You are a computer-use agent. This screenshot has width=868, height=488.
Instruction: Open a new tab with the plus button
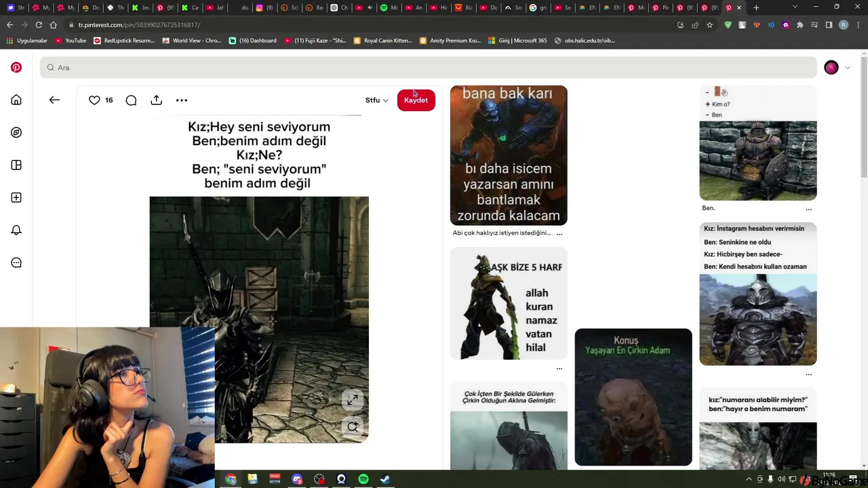756,7
